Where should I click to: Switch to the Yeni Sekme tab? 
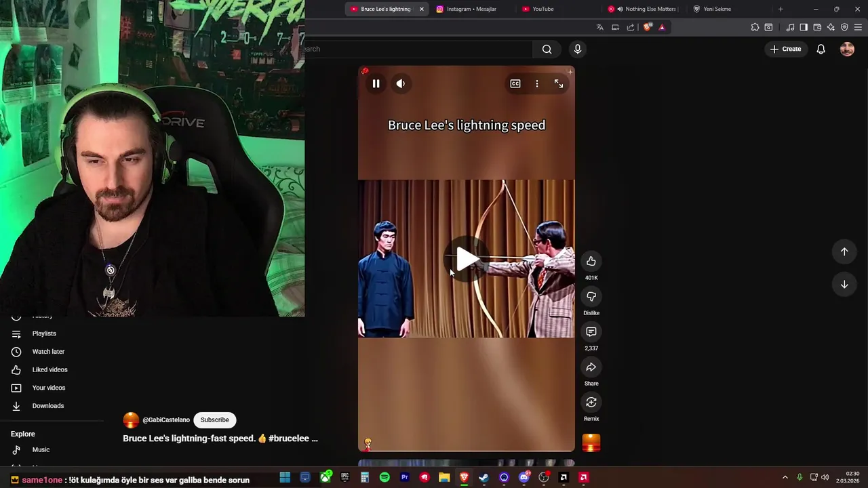717,9
